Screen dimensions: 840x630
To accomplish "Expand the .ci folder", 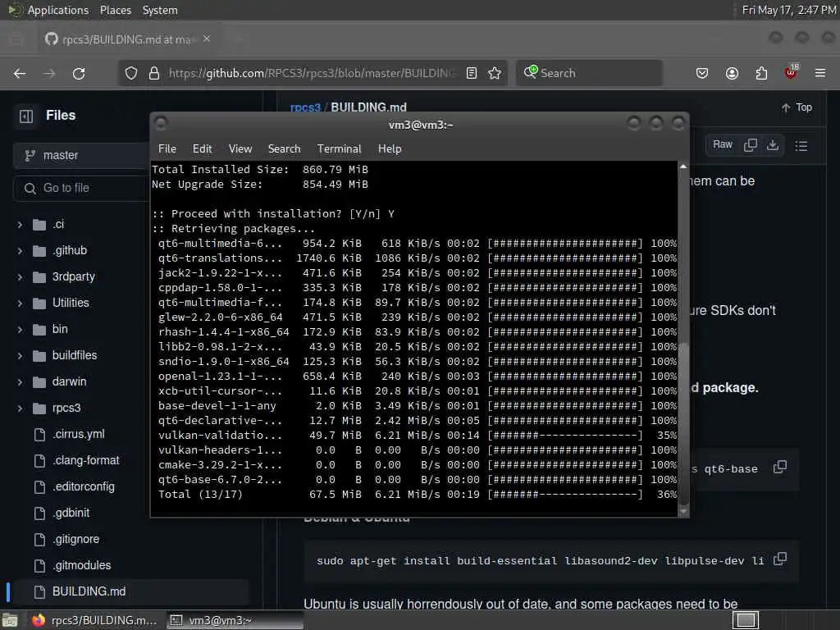I will click(20, 225).
